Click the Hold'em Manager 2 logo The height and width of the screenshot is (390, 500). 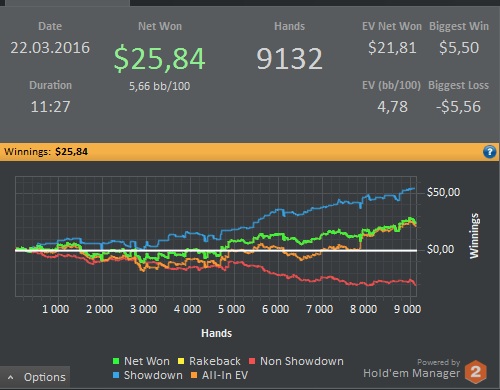pos(476,372)
